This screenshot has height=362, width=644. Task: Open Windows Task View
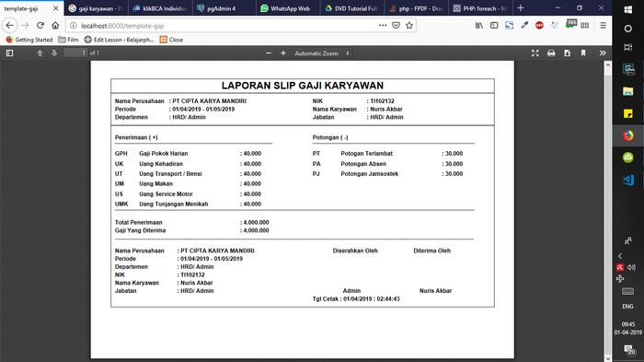point(628,47)
